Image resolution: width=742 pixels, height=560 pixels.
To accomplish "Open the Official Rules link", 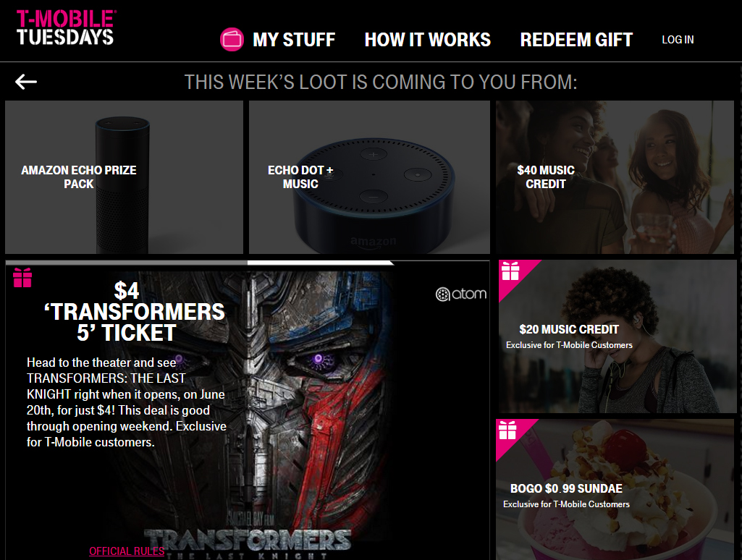I will click(127, 551).
